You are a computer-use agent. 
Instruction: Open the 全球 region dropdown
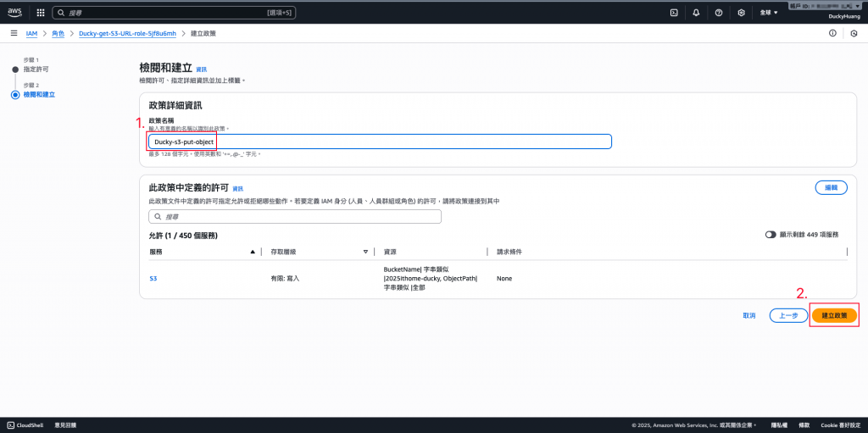[769, 12]
